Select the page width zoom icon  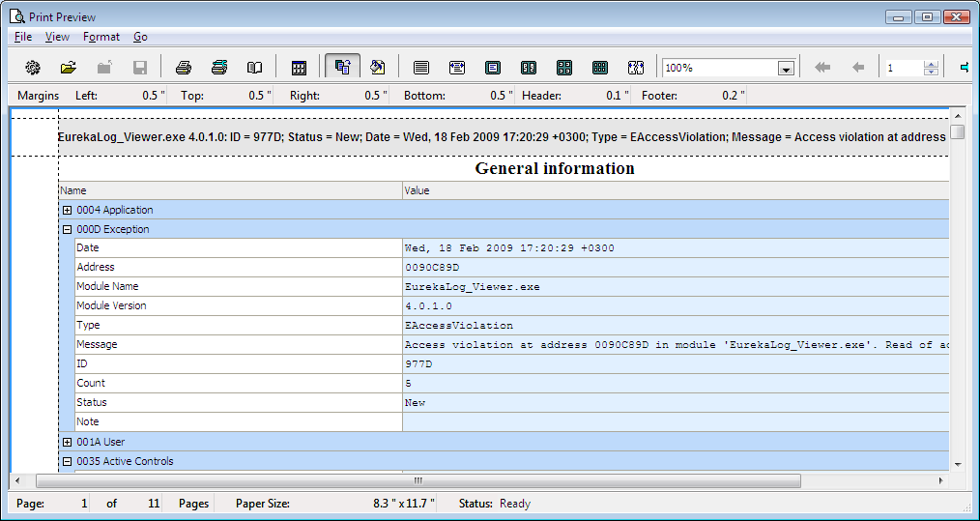(457, 68)
